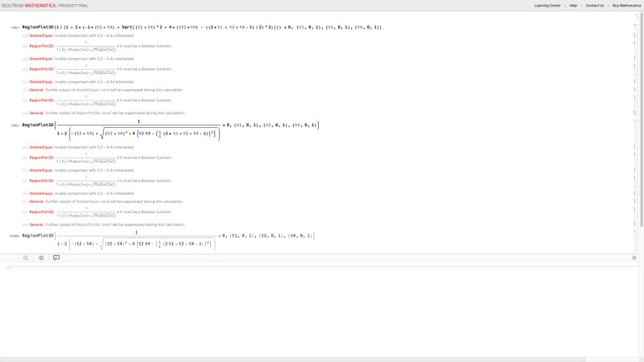Open the Buy Mathematica link
This screenshot has height=362, width=644.
626,6
